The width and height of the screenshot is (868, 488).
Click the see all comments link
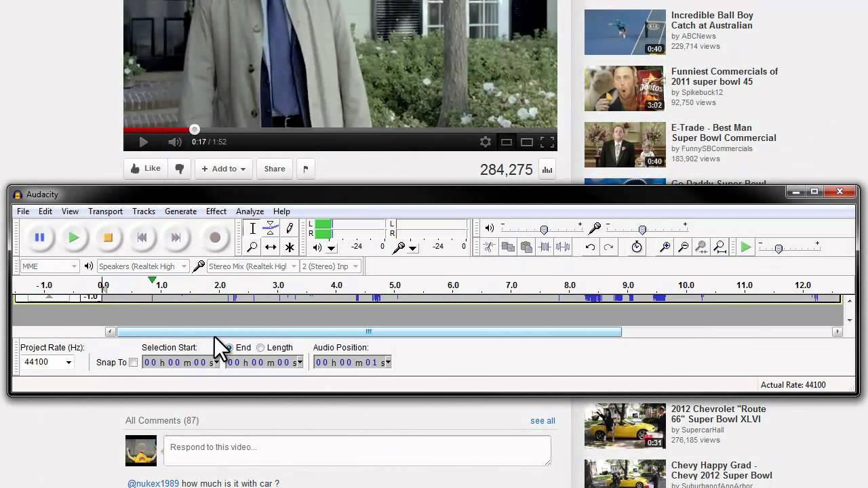[542, 421]
